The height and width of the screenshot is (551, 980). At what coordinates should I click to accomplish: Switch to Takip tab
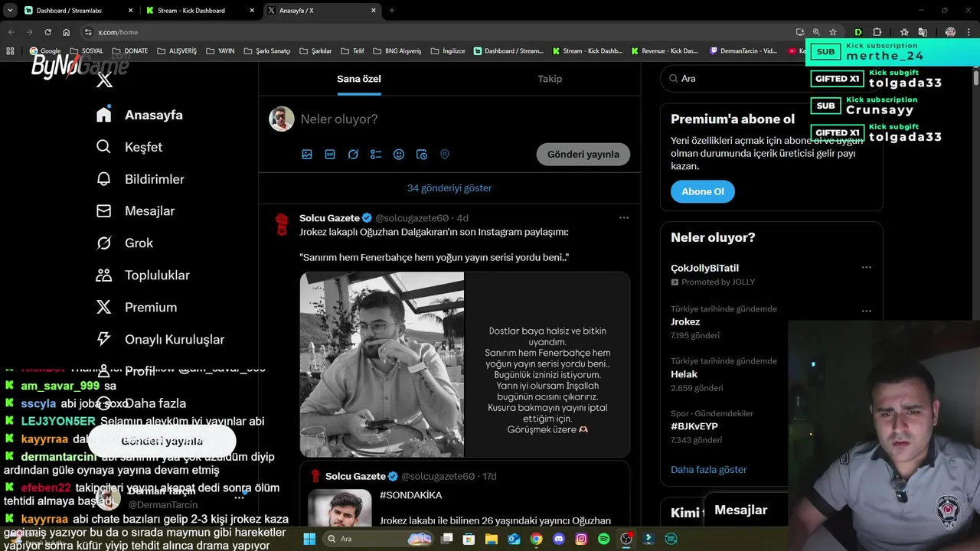click(x=550, y=79)
